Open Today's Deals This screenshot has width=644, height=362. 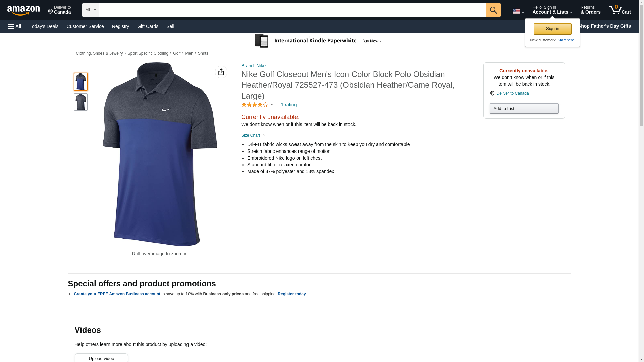pyautogui.click(x=44, y=26)
